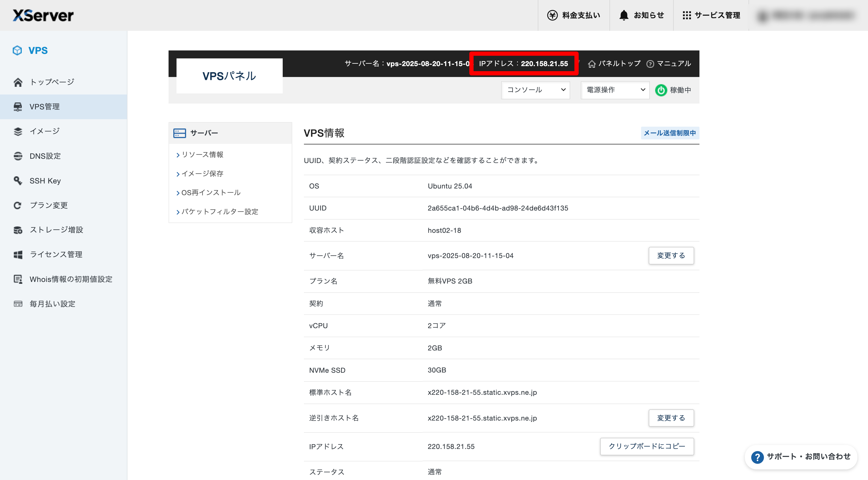Open リソース情報 in the server menu

pyautogui.click(x=202, y=155)
